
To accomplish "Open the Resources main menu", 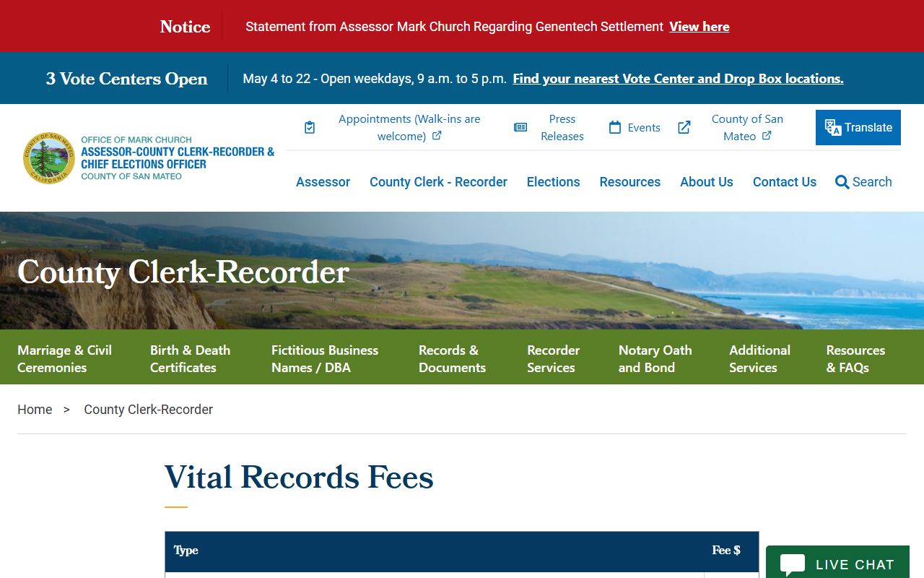I will [x=629, y=182].
